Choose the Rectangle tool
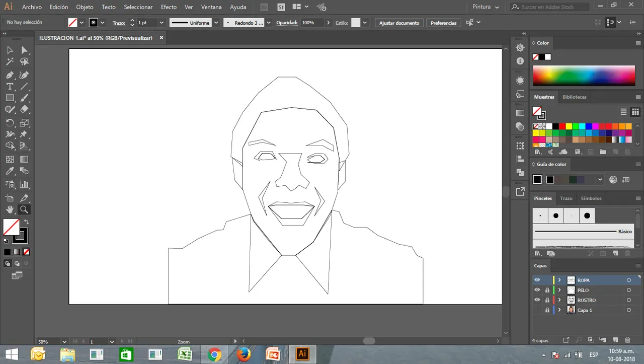Viewport: 644px width, 364px height. (x=10, y=98)
